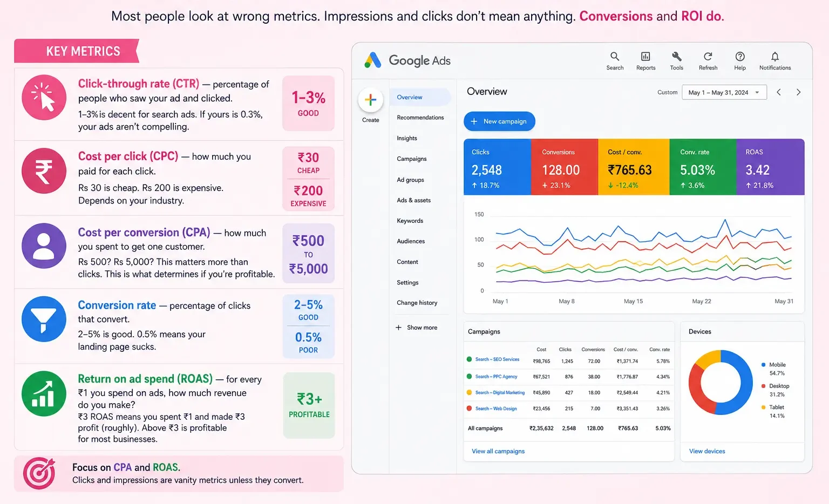This screenshot has height=504, width=829.
Task: Click the All campaigns total row label
Action: (485, 428)
